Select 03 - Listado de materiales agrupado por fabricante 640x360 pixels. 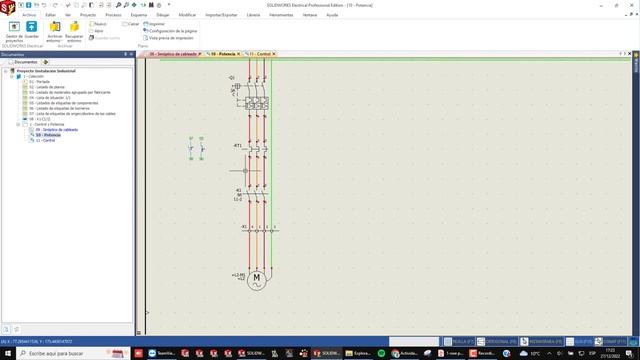pos(69,92)
